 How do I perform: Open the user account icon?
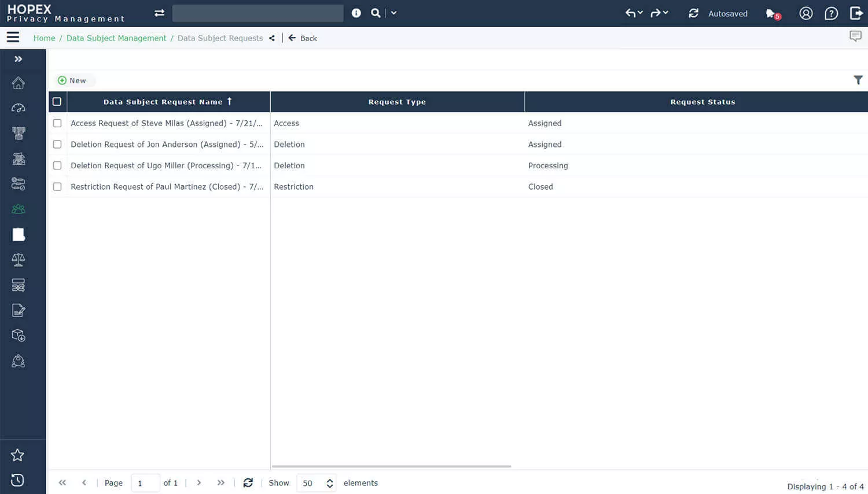point(806,13)
